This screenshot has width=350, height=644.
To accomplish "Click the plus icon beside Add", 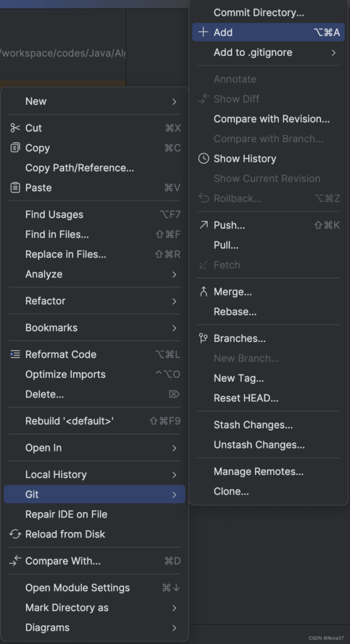I will [x=203, y=32].
